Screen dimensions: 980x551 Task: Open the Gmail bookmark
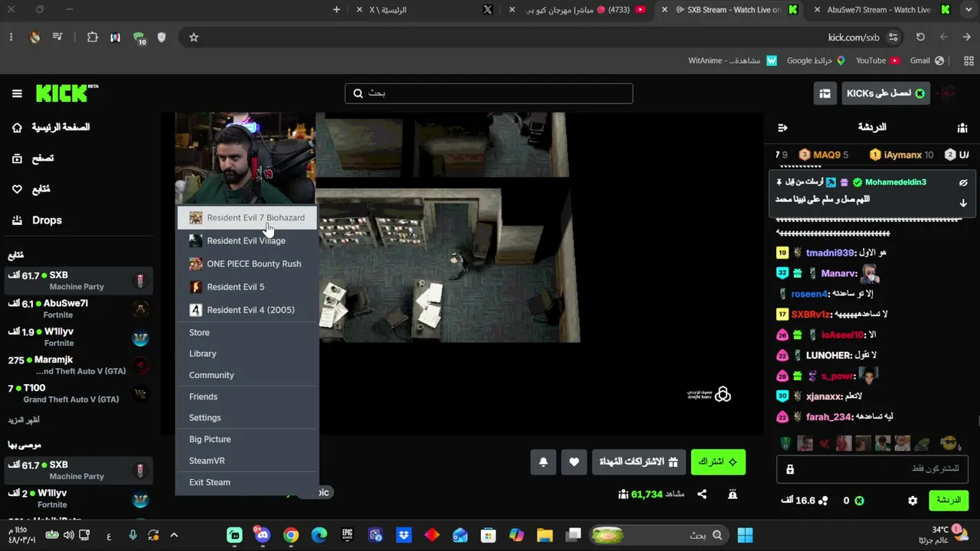927,60
